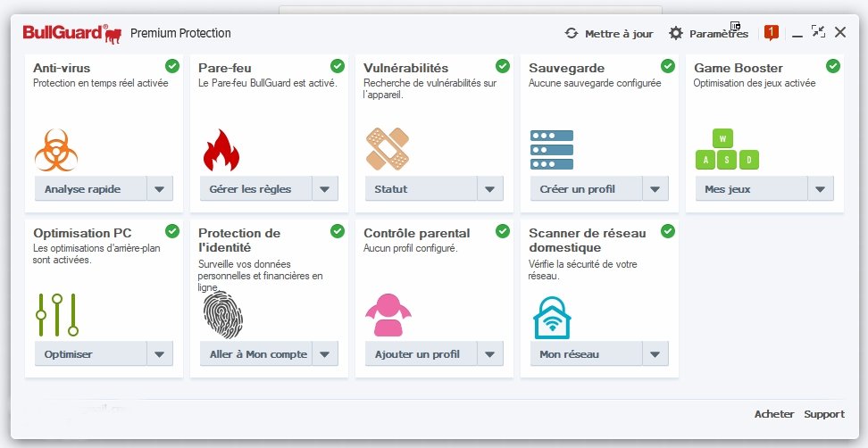Click the Sauvegarde green status checkmark
This screenshot has height=448, width=868.
pyautogui.click(x=668, y=66)
